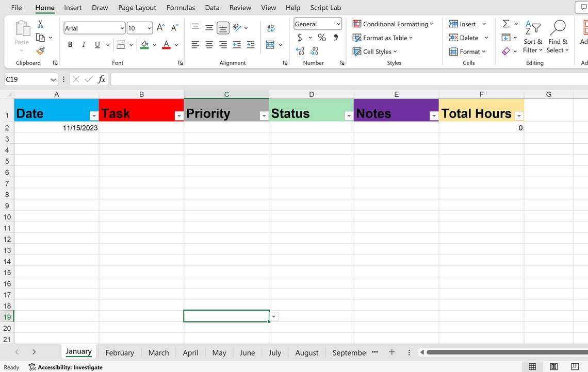Open the Priority column filter dropdown

pos(264,116)
